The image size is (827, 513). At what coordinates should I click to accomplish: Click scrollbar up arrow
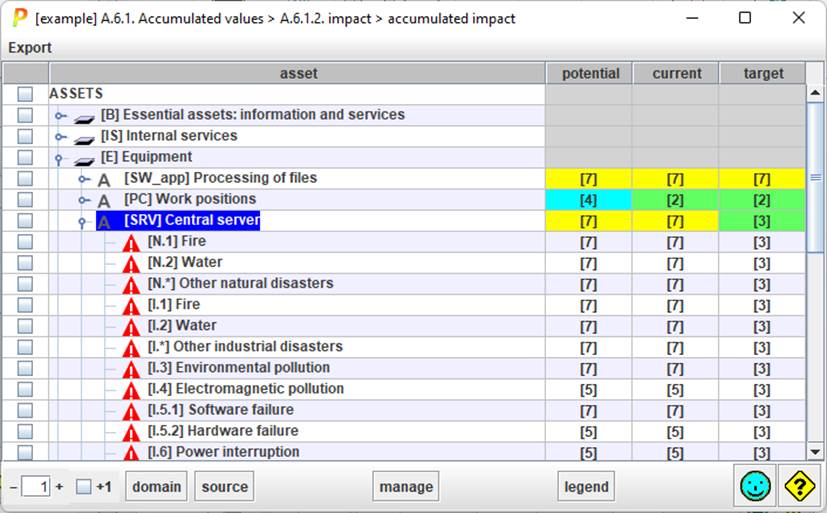815,93
